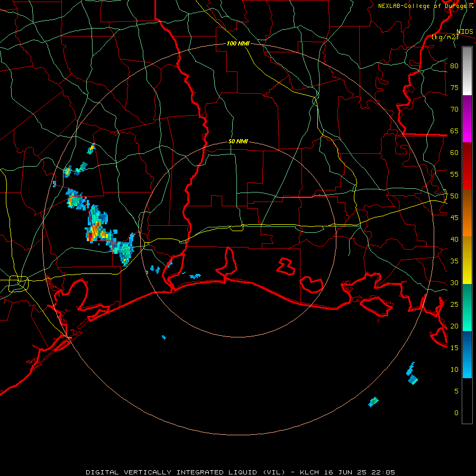Click the dark red segment of color scale
Image resolution: width=476 pixels, height=476 pixels.
coord(467,166)
